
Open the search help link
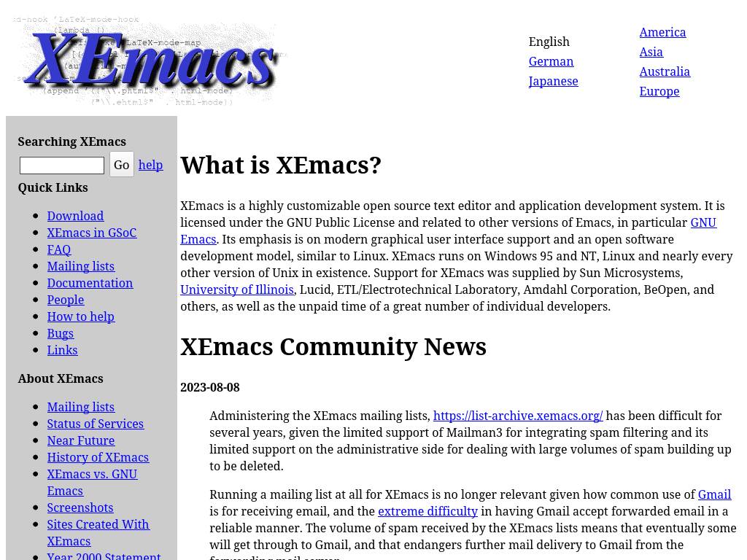[150, 165]
